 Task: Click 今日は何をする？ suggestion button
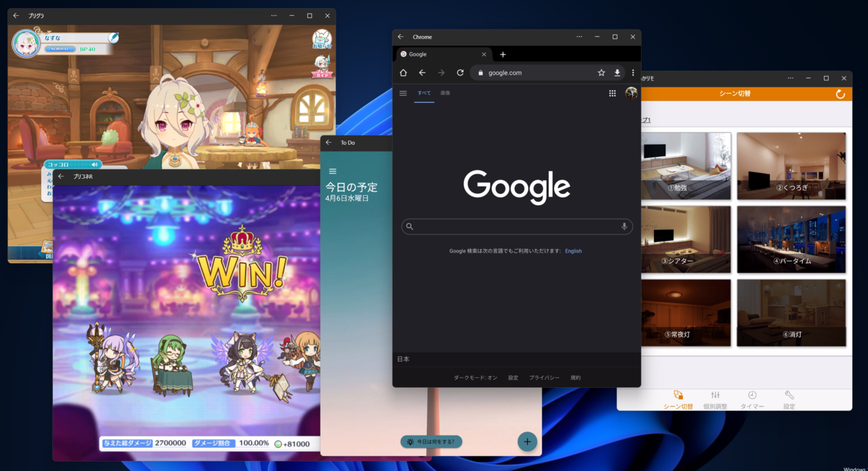[x=431, y=441]
